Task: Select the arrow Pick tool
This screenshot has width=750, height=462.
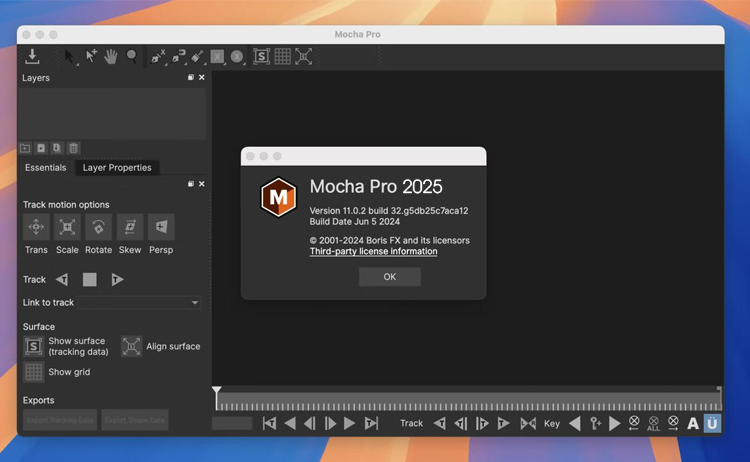Action: point(69,56)
